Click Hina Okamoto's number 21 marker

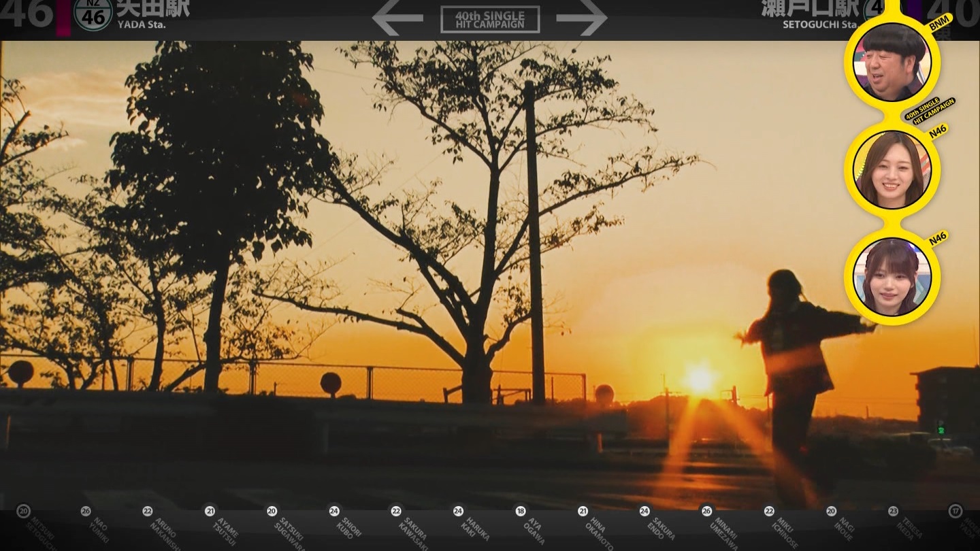click(x=583, y=511)
